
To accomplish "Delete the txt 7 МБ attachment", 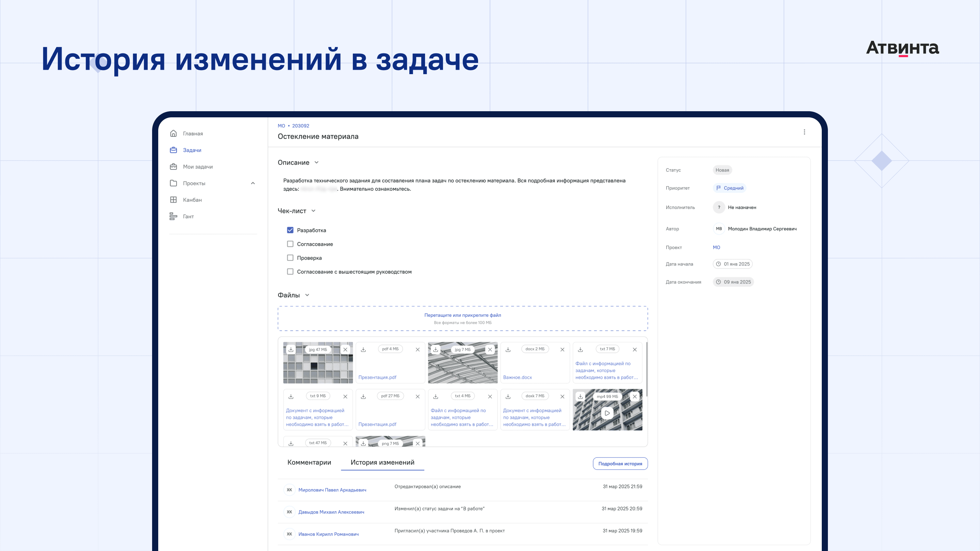I will (x=635, y=349).
